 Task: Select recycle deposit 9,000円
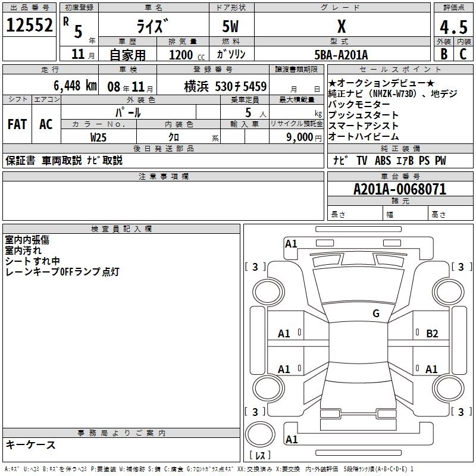tap(304, 137)
